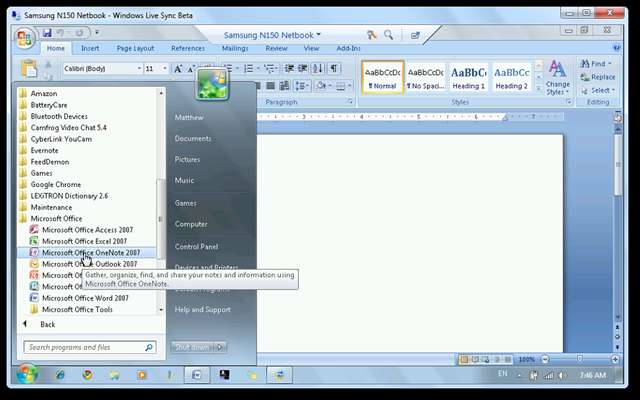Viewport: 640px width, 400px height.
Task: Click in the Search programs and files box
Action: coord(90,347)
